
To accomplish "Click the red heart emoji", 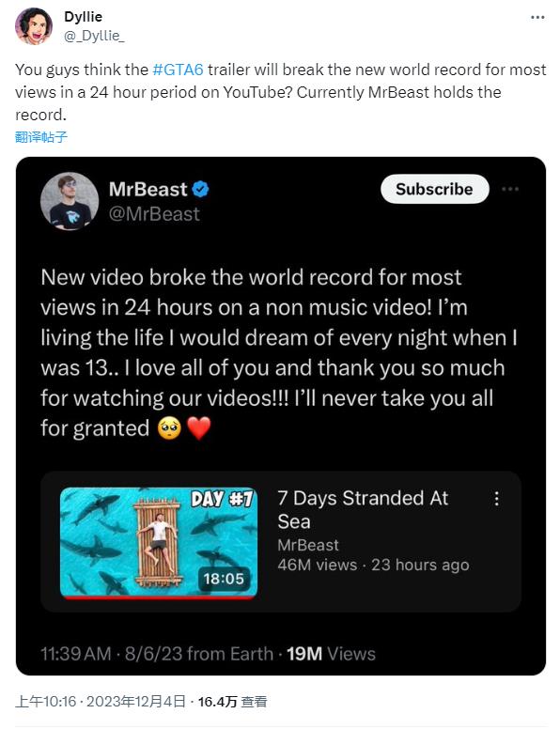I will (x=199, y=428).
